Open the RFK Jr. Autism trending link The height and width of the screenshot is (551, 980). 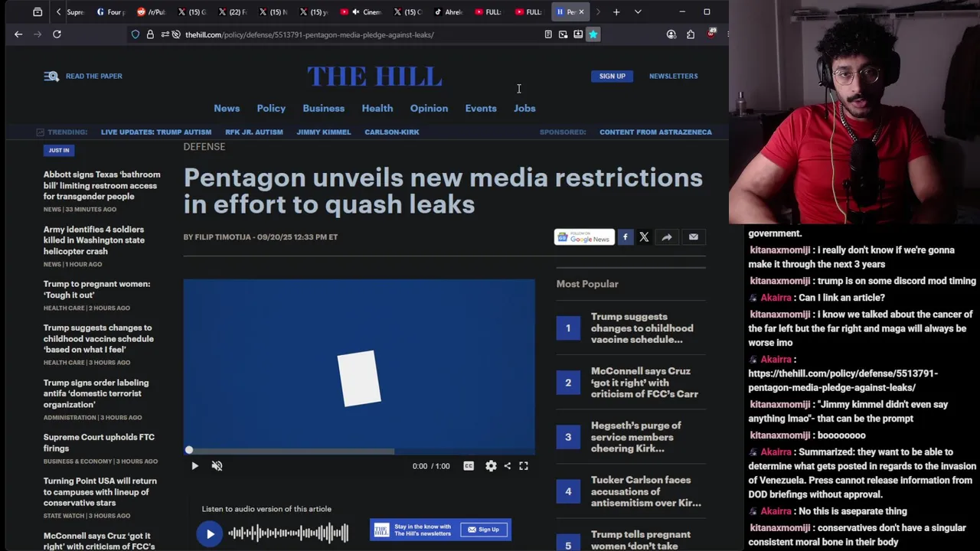[254, 132]
